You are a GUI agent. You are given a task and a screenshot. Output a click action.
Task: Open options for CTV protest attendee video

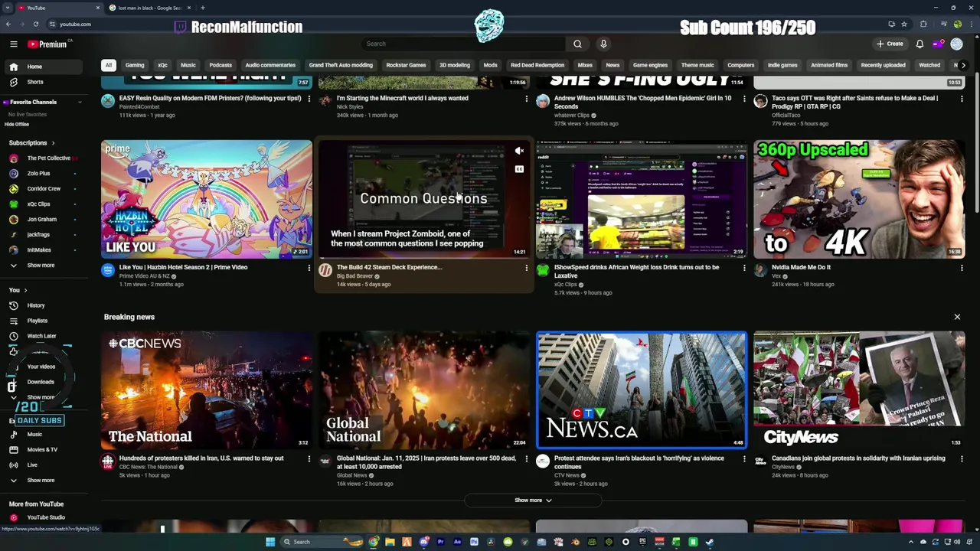(743, 459)
